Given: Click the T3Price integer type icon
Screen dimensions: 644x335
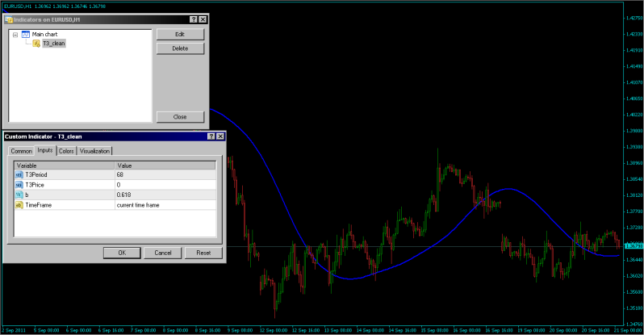Looking at the screenshot, I should [19, 185].
